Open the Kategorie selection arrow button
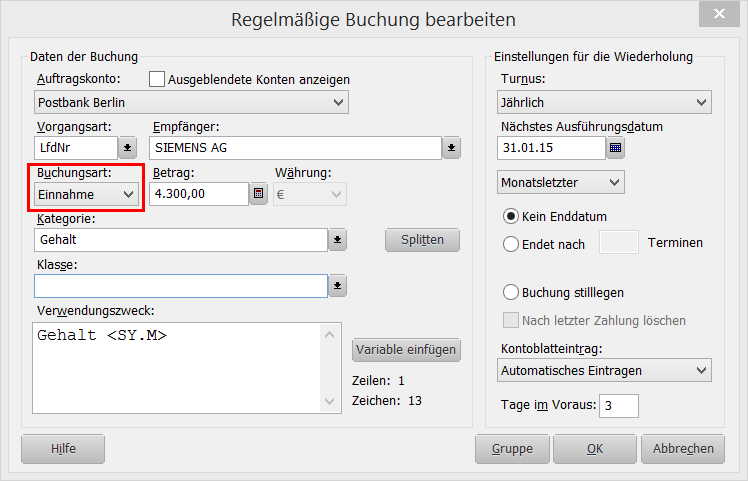 (x=338, y=240)
